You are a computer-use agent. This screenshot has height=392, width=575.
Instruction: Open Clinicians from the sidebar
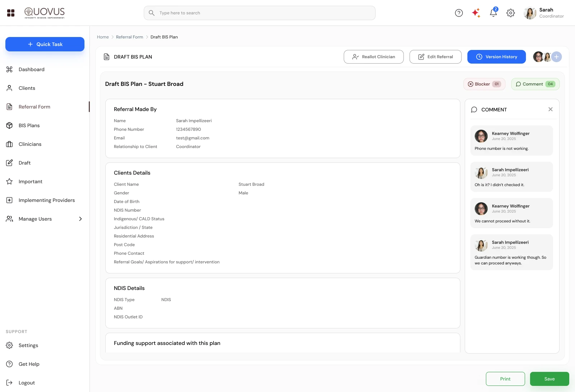click(30, 144)
